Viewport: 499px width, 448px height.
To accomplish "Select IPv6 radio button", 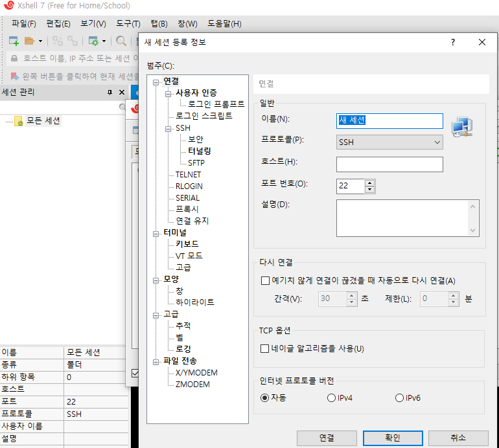I will click(x=399, y=398).
